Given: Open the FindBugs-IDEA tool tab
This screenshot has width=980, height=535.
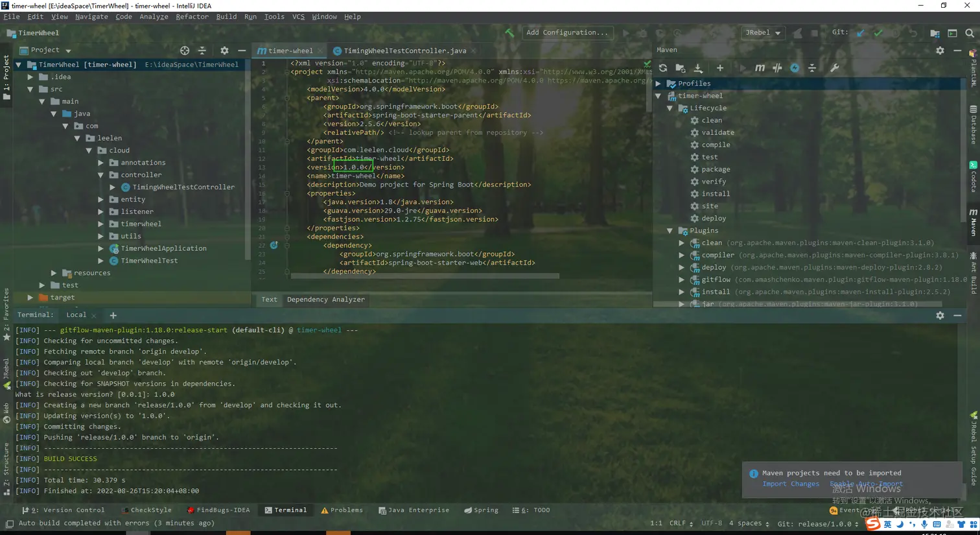Looking at the screenshot, I should tap(218, 510).
